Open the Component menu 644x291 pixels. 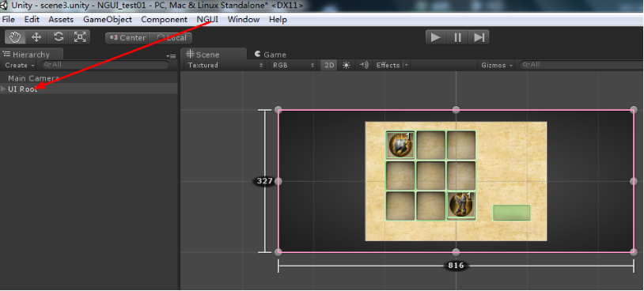tap(164, 20)
